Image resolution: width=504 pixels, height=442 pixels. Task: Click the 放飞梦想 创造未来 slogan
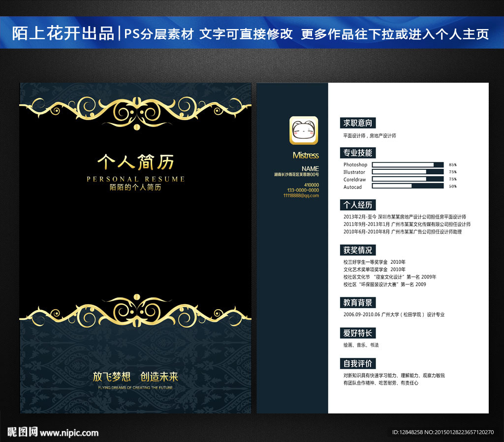tap(135, 377)
